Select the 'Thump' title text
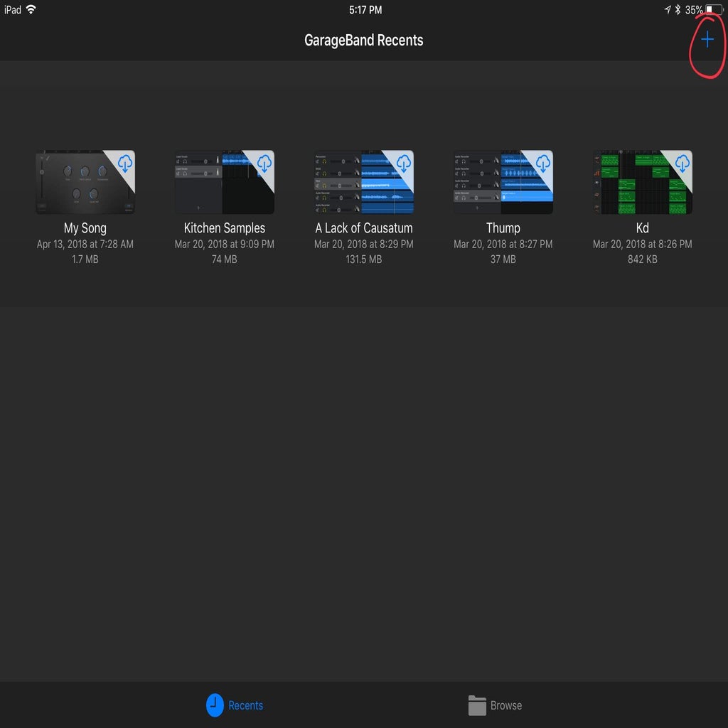The image size is (728, 728). point(503,228)
